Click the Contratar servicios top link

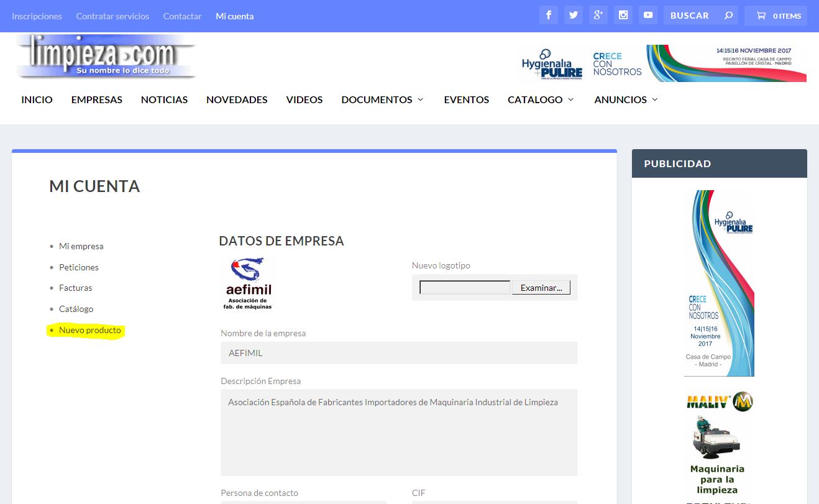(x=112, y=16)
